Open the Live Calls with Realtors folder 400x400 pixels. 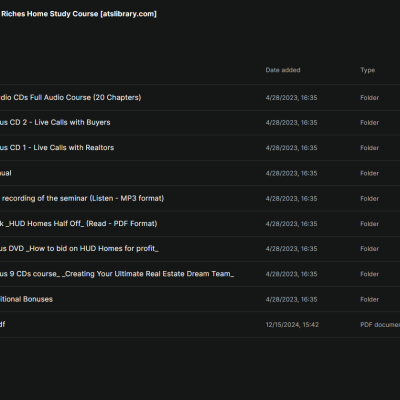tap(57, 148)
